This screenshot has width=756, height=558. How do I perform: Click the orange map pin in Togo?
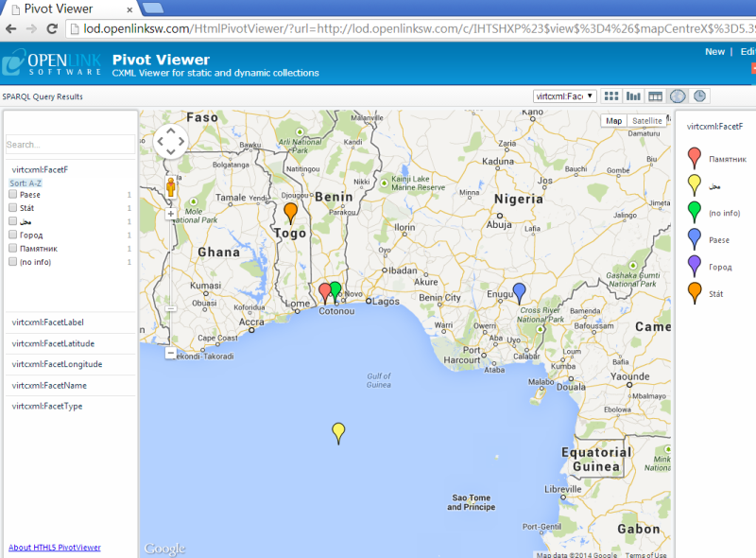coord(290,212)
